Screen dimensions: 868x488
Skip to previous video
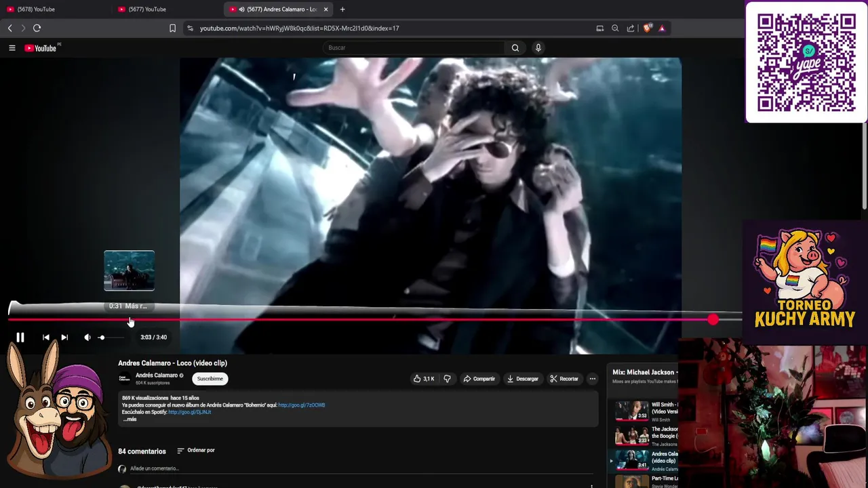pos(46,338)
